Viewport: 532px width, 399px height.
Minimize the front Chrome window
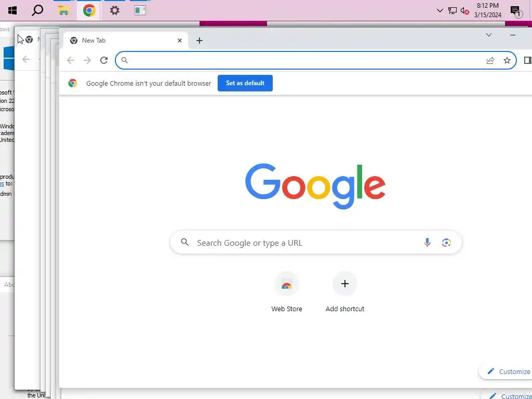click(x=513, y=35)
